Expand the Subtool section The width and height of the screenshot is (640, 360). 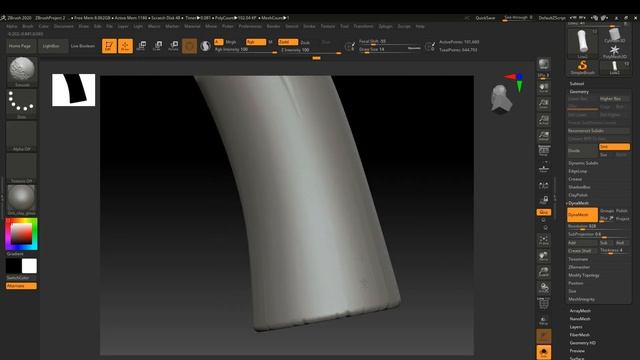(577, 84)
